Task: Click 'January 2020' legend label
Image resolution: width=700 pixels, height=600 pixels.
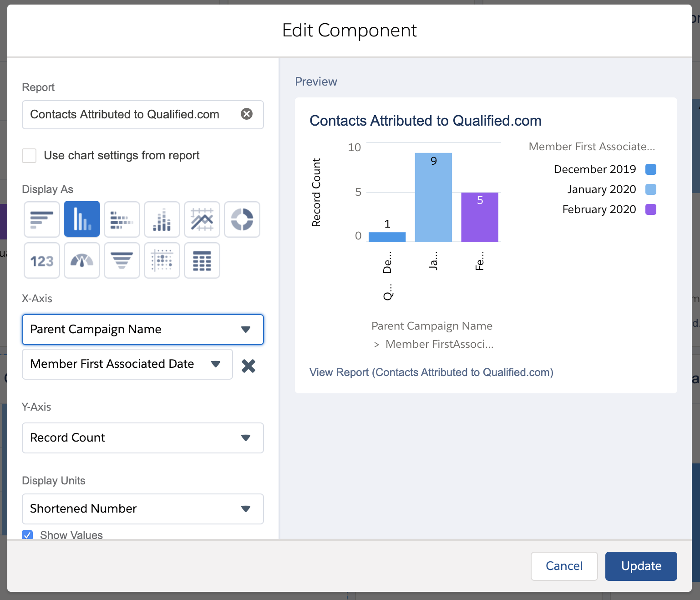Action: [x=602, y=189]
